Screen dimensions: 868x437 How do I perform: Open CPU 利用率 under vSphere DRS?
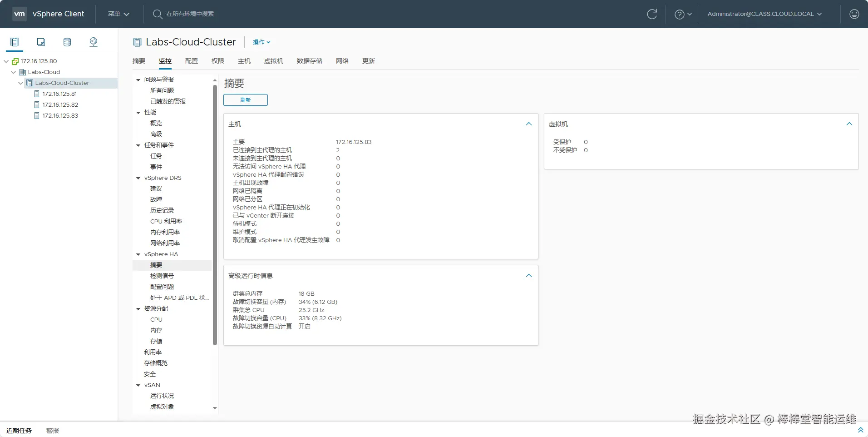tap(166, 222)
